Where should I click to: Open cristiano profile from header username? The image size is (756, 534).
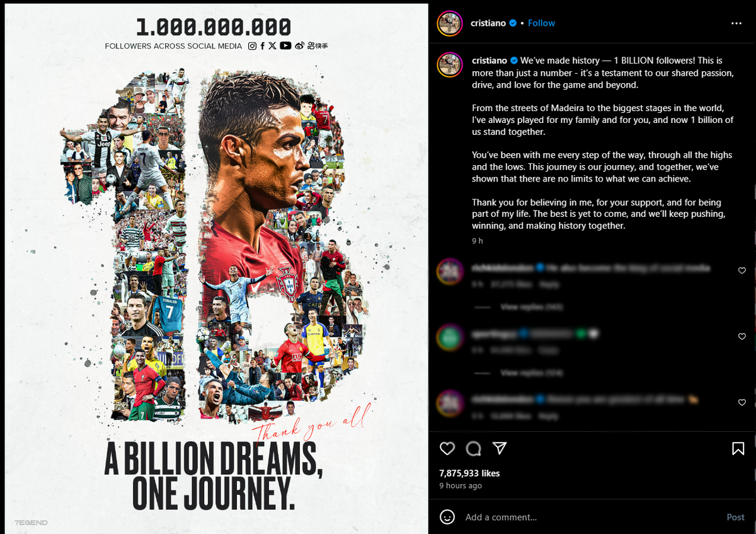pyautogui.click(x=489, y=23)
